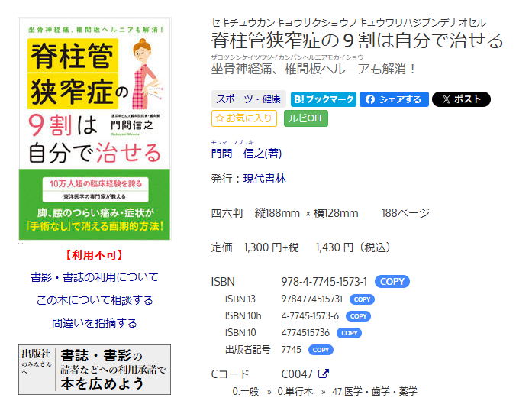Open publisher link 現代書林
The width and height of the screenshot is (532, 401).
click(265, 179)
